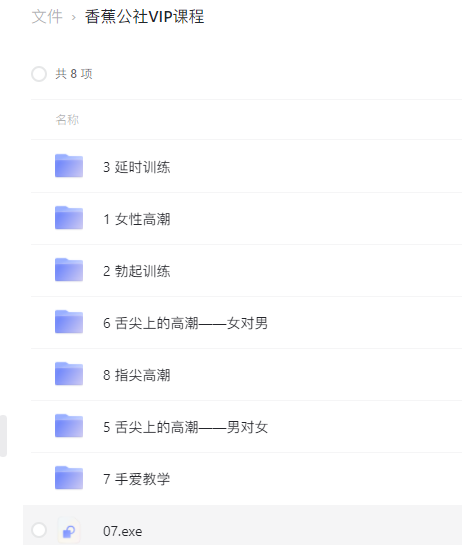Open folder icon for 5 舌尖上的高潮——男对女
This screenshot has width=462, height=545.
[69, 426]
